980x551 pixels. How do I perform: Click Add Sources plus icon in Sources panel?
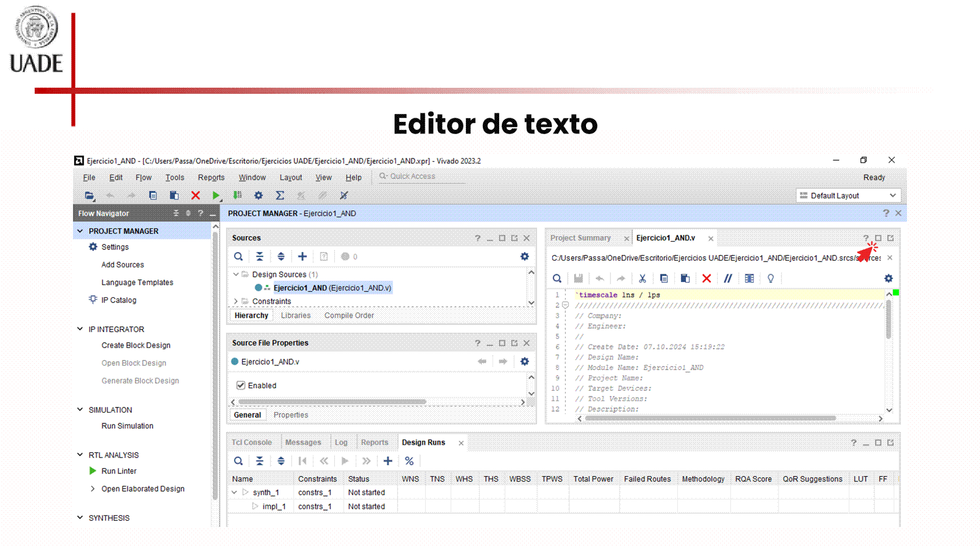(x=302, y=257)
